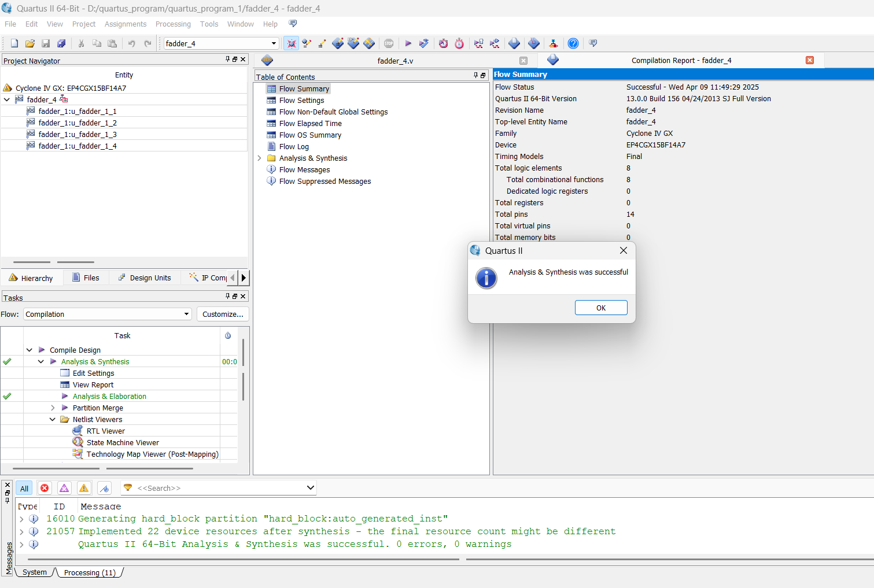
Task: Click the feedback speech bubble toolbar icon
Action: (x=593, y=43)
